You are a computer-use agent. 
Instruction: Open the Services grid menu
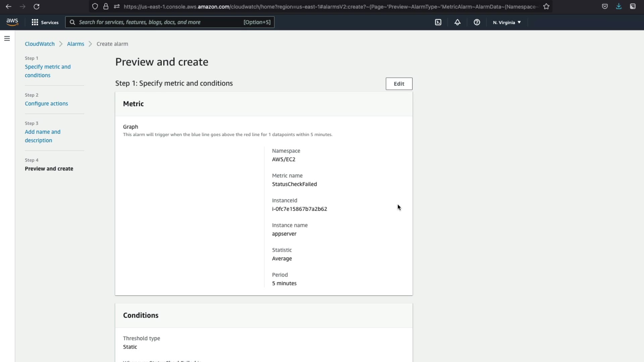[45, 22]
